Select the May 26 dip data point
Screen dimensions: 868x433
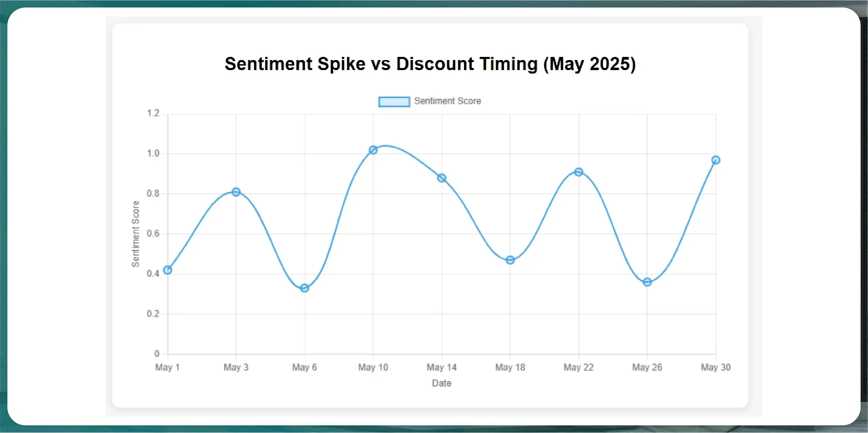pos(647,282)
